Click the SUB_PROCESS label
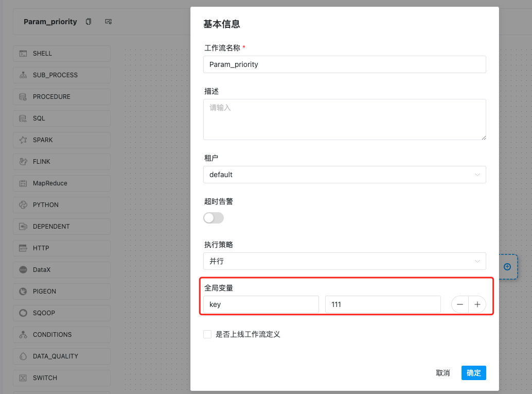532x394 pixels. pos(55,75)
